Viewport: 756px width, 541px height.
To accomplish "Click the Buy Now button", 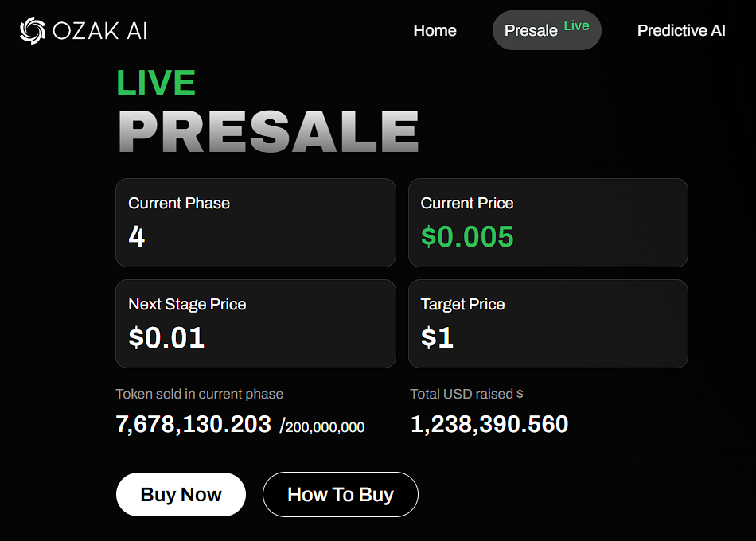I will tap(181, 494).
